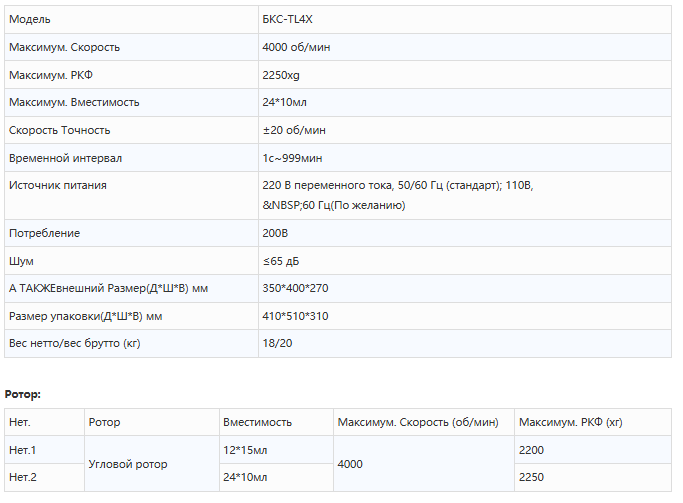Click the '1с~999мин' time interval value
This screenshot has height=503, width=683.
click(x=292, y=158)
